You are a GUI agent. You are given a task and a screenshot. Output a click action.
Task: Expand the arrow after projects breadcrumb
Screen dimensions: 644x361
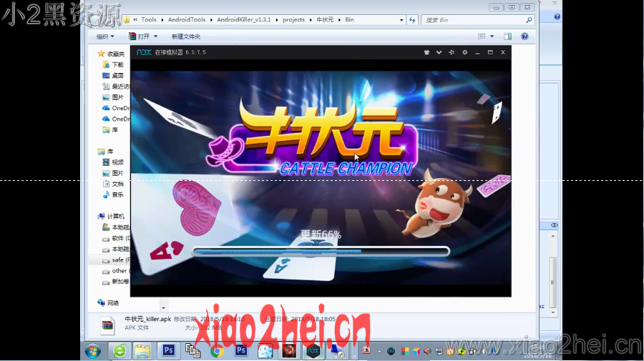(311, 20)
